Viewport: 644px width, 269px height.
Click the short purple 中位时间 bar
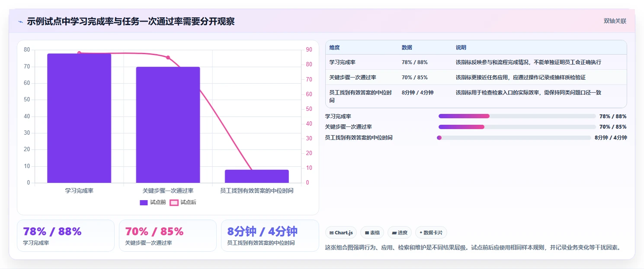pos(257,176)
